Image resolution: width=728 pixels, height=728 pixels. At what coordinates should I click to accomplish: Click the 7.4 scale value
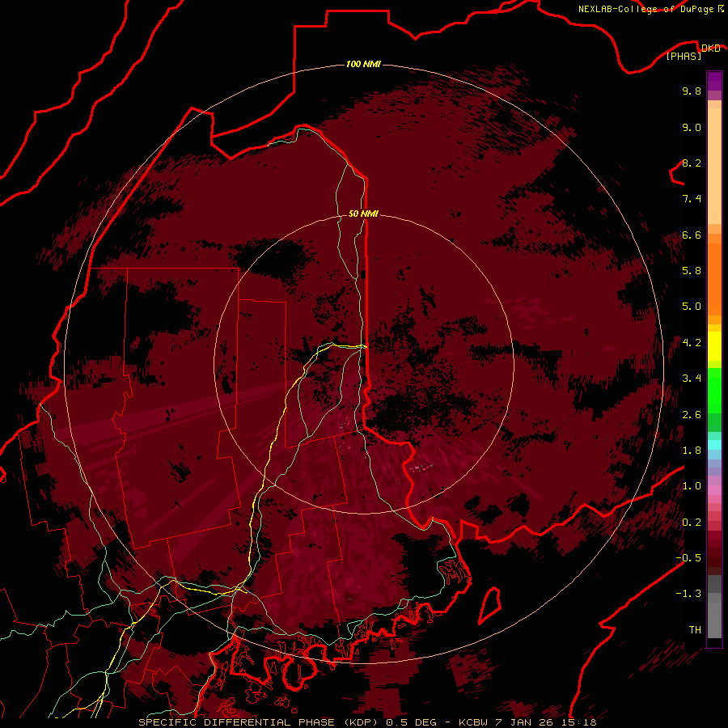[692, 199]
